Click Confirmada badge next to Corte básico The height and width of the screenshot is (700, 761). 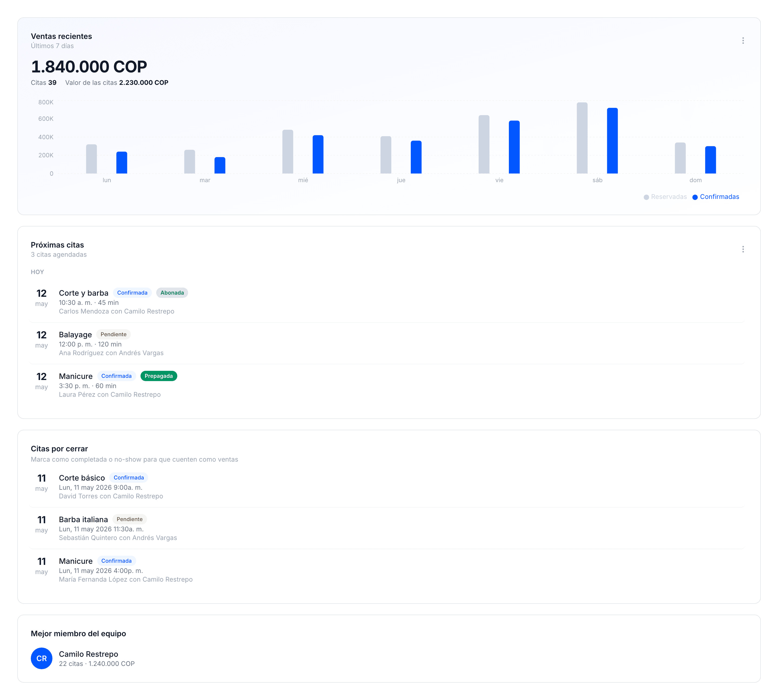128,478
